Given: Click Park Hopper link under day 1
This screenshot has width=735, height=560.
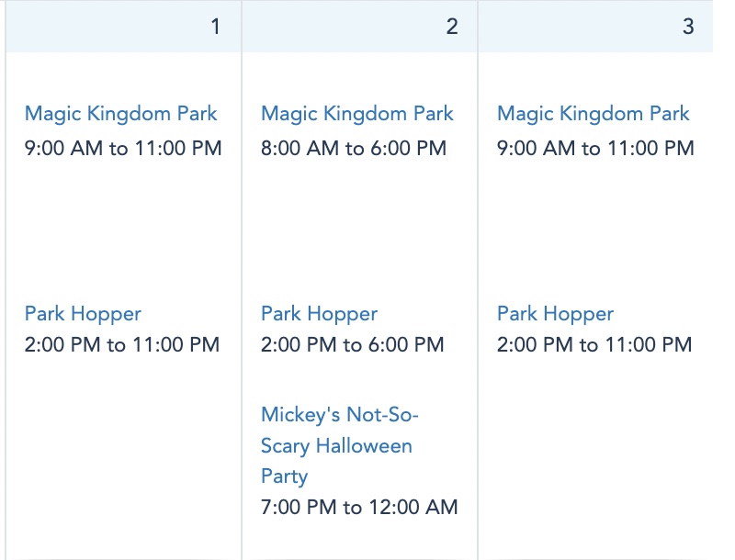Looking at the screenshot, I should (83, 314).
